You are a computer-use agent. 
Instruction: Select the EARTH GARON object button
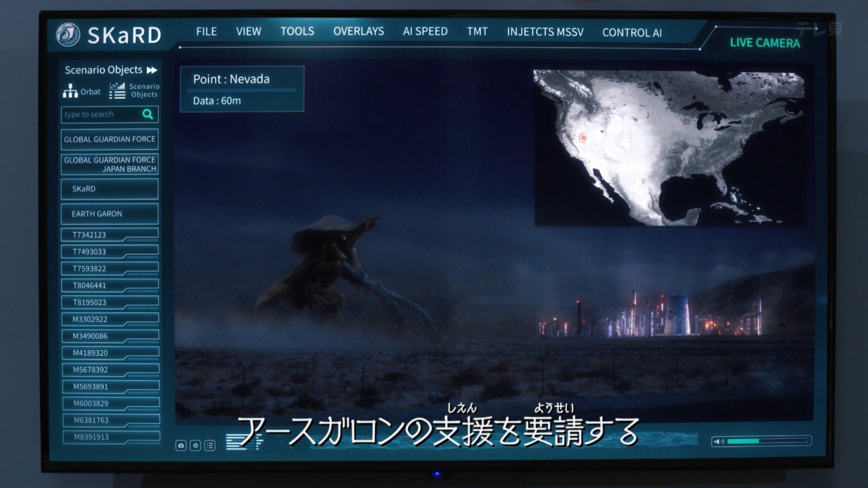point(109,214)
